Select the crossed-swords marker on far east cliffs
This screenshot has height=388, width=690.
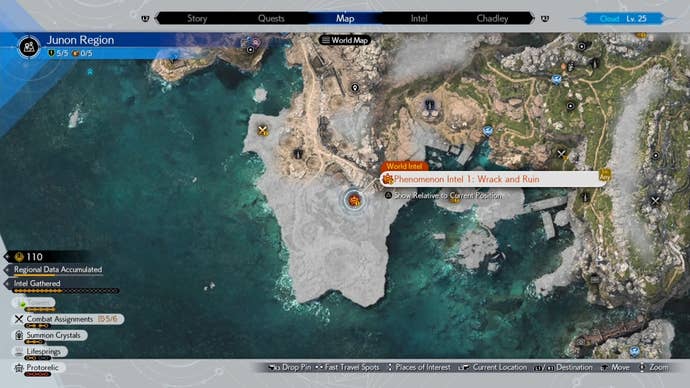click(655, 201)
